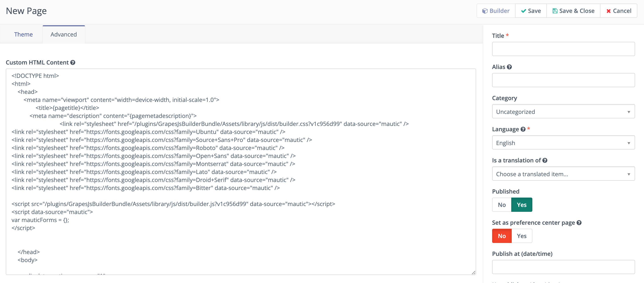Click the Alias help question-mark icon
This screenshot has width=644, height=283.
(509, 67)
